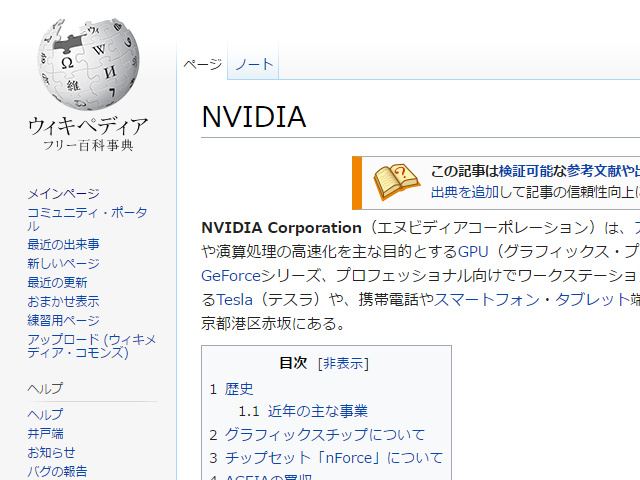Open the GeForce article link

click(231, 276)
